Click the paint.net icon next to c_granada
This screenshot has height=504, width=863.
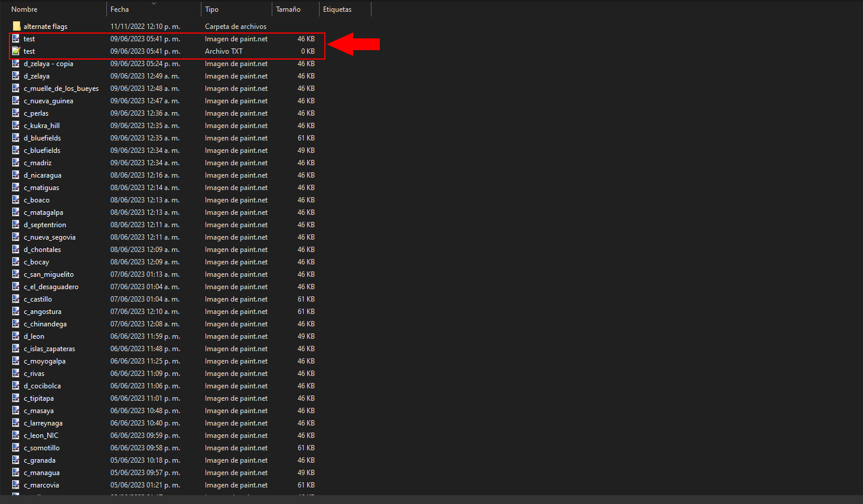click(x=15, y=460)
